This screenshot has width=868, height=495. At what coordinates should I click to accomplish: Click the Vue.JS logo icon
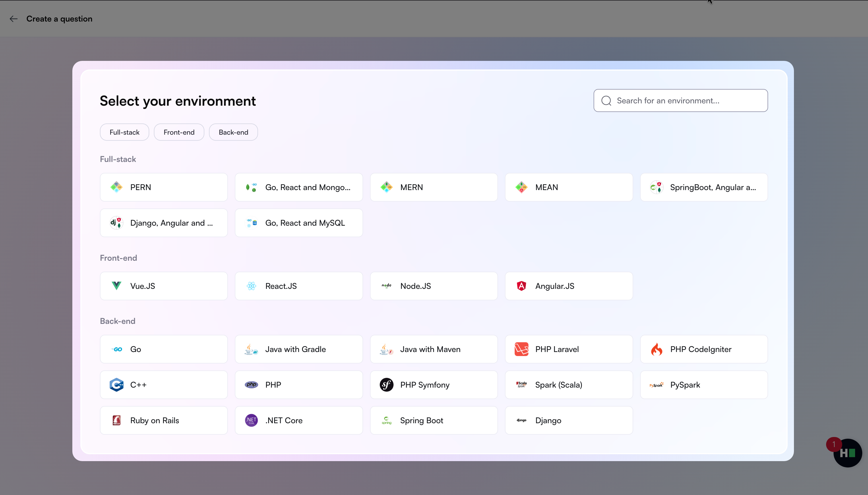coord(116,286)
